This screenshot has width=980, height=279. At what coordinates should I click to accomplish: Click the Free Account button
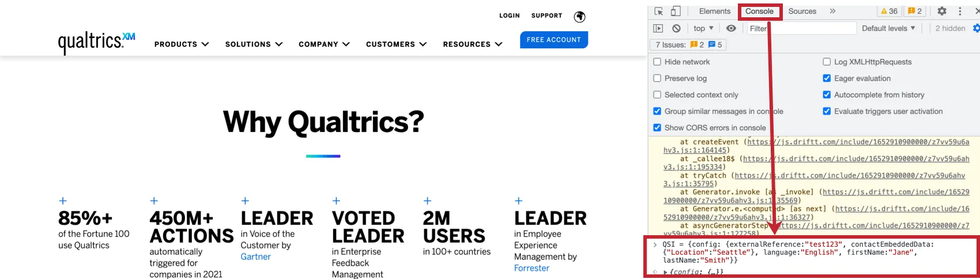553,40
